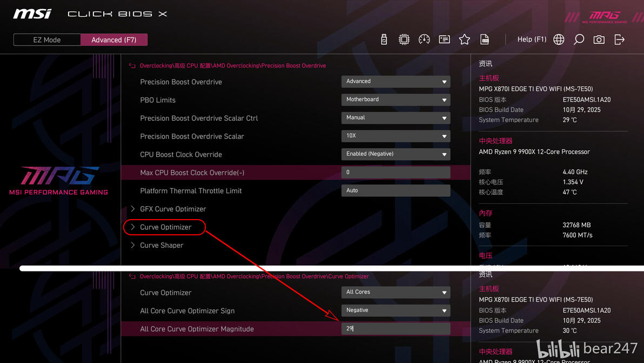Select All Core Curve Optimizer Magnitude label

click(197, 329)
